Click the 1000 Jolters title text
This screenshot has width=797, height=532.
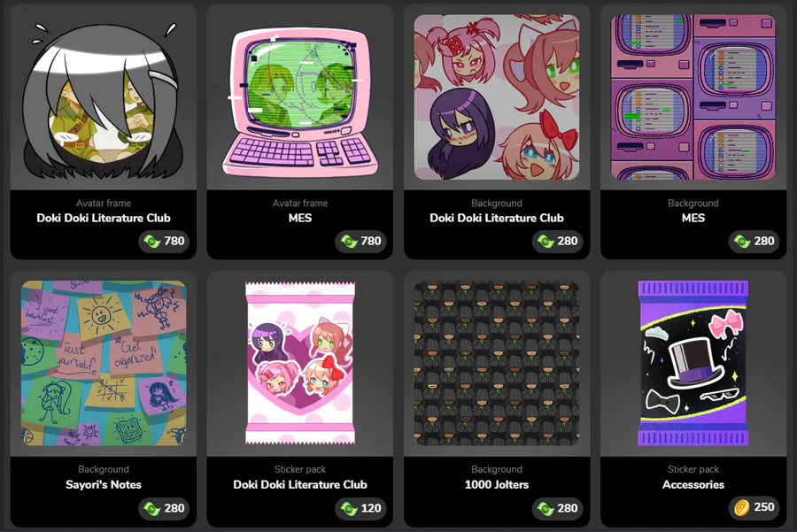497,485
